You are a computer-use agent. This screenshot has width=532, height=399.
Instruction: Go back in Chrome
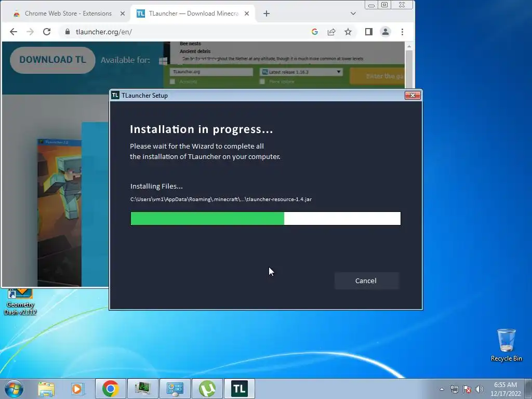(14, 32)
